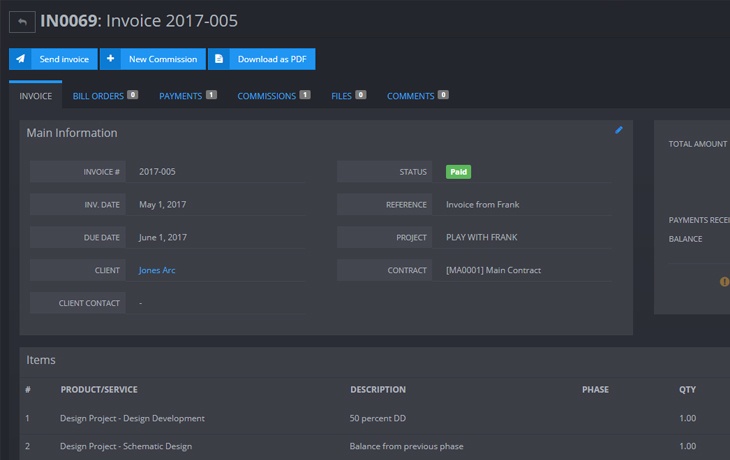Viewport: 730px width, 460px height.
Task: Click the QTY column header
Action: pyautogui.click(x=687, y=390)
